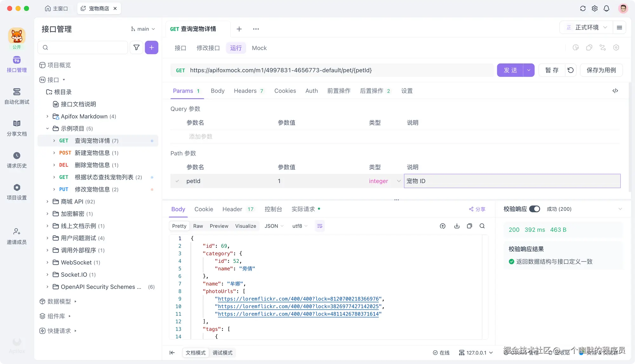Open the 自动化测试 panel
The image size is (635, 364).
click(17, 95)
